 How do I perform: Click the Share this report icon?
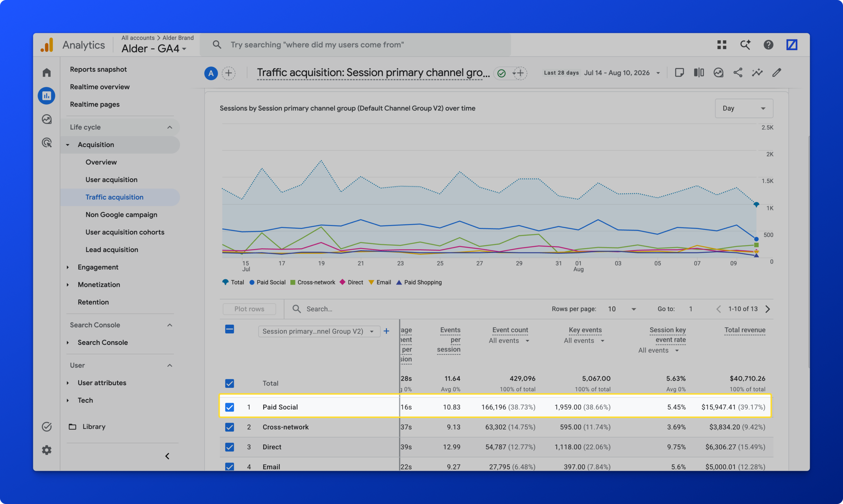coord(738,73)
